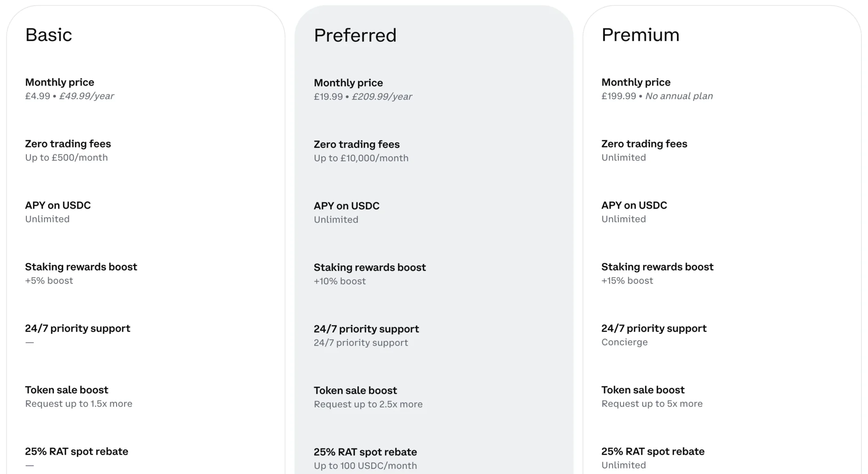Click the '+5% boost' staking text
Image resolution: width=868 pixels, height=474 pixels.
[x=49, y=281]
